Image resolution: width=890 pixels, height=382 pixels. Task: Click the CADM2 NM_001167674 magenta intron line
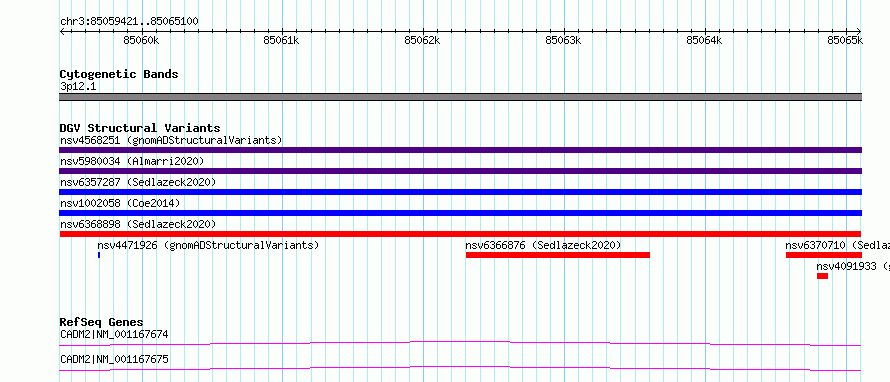460,343
